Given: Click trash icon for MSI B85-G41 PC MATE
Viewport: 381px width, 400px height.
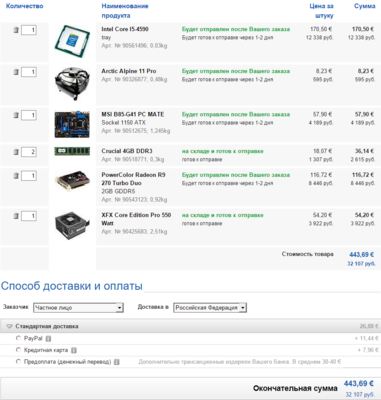Looking at the screenshot, I should 16,115.
